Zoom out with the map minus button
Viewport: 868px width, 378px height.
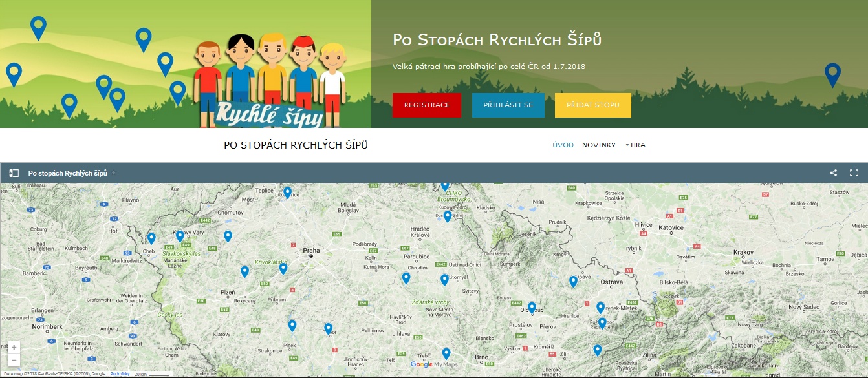click(14, 361)
